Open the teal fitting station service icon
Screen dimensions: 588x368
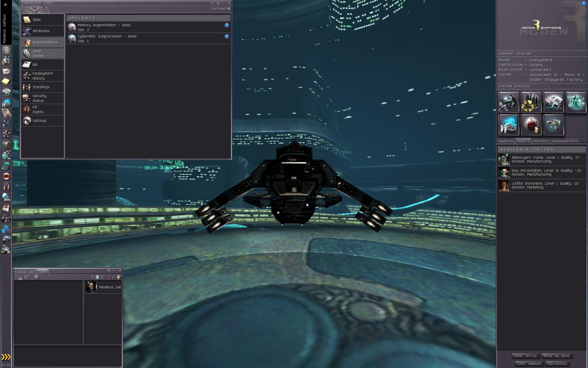pos(576,102)
